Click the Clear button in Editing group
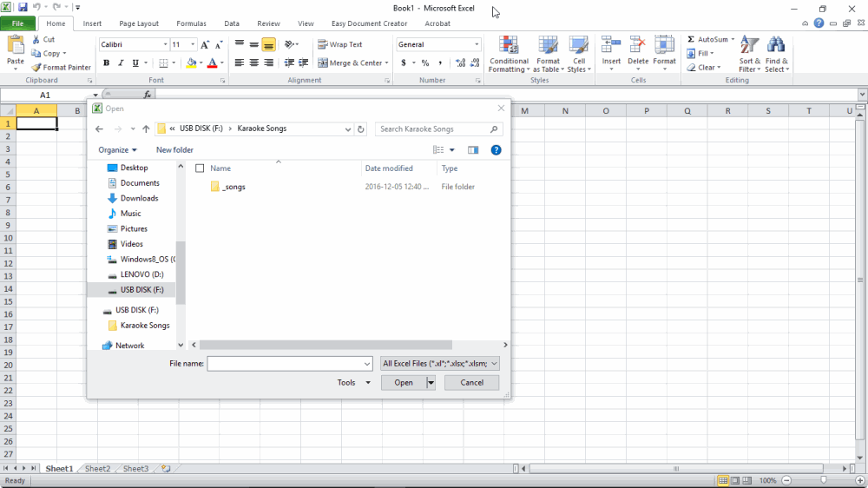Image resolution: width=868 pixels, height=488 pixels. [704, 68]
